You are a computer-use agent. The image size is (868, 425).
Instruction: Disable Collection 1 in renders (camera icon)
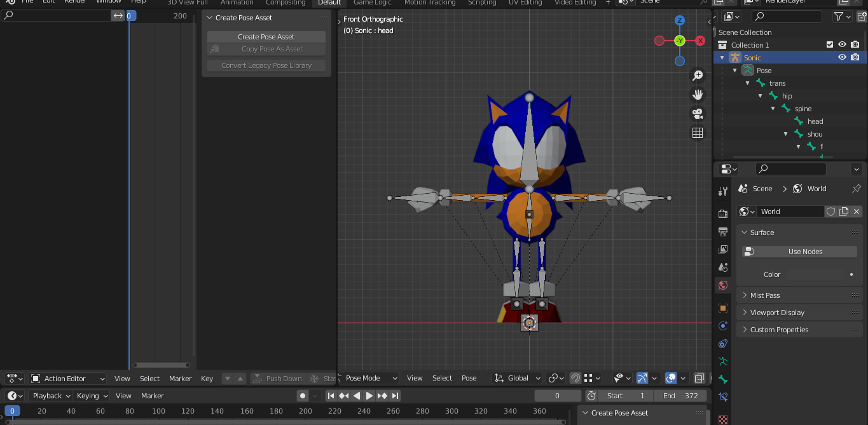pyautogui.click(x=855, y=44)
